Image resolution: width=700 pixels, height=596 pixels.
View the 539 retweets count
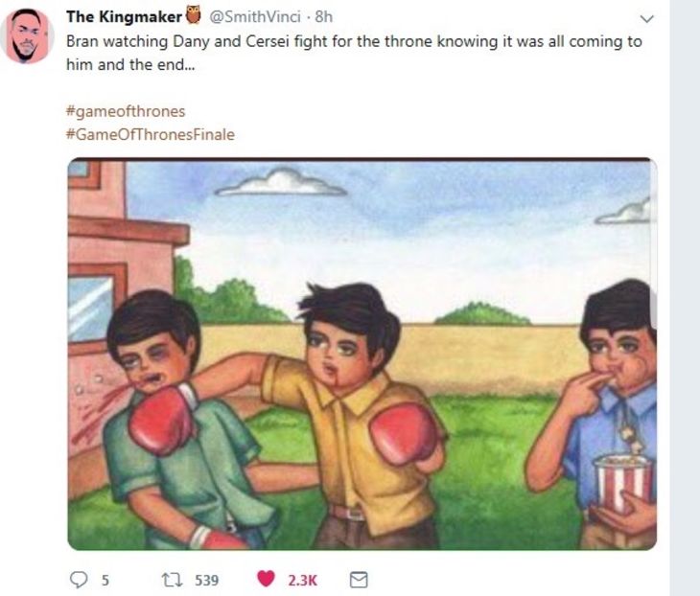tap(207, 580)
